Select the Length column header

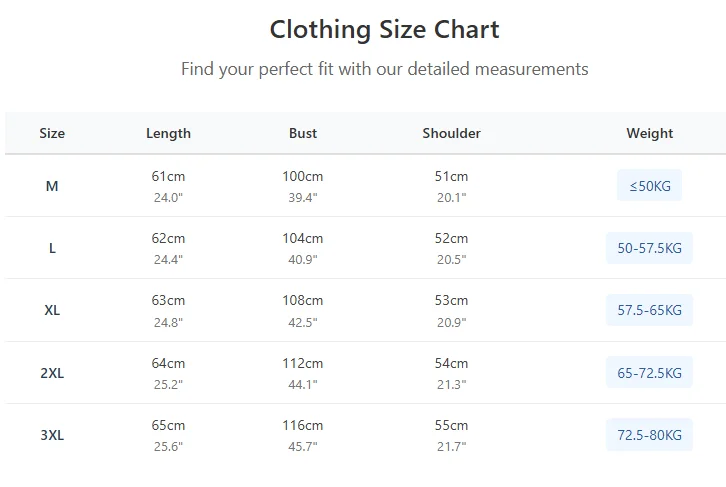168,133
